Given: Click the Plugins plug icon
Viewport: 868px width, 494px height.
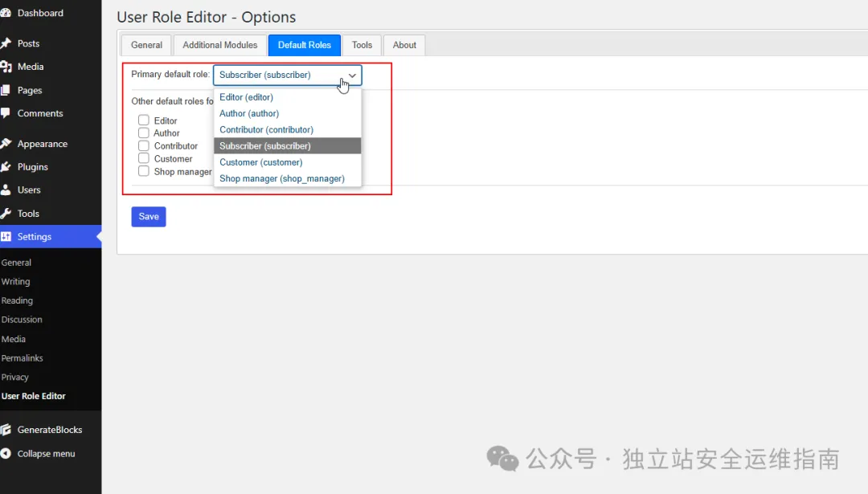Looking at the screenshot, I should (x=6, y=167).
